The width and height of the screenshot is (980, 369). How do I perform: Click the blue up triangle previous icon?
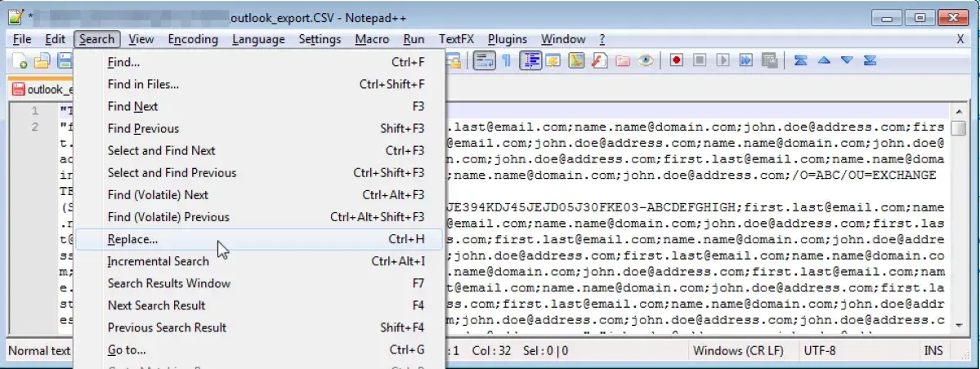coord(824,60)
